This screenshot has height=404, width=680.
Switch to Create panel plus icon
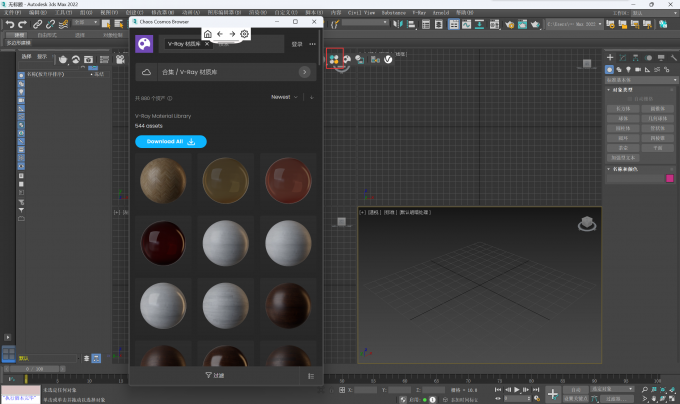(610, 58)
